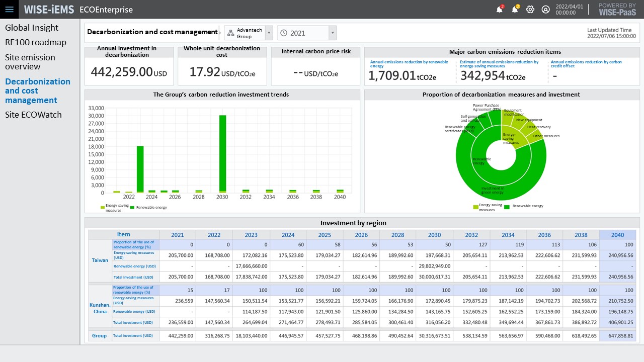Toggle Energy-saving measures legend in bar chart

115,208
